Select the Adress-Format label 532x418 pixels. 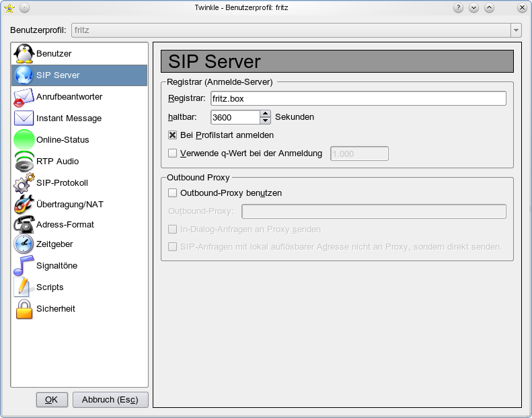click(x=65, y=224)
